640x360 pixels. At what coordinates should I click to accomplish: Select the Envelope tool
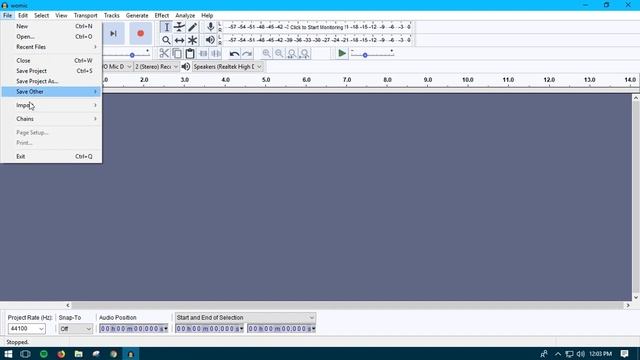coord(179,27)
